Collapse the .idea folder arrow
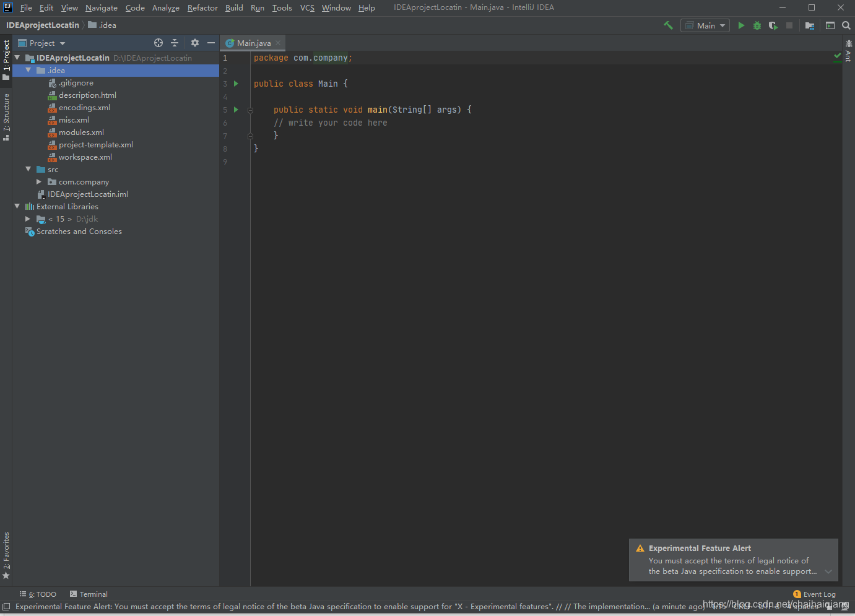Viewport: 855px width, 616px height. click(28, 70)
